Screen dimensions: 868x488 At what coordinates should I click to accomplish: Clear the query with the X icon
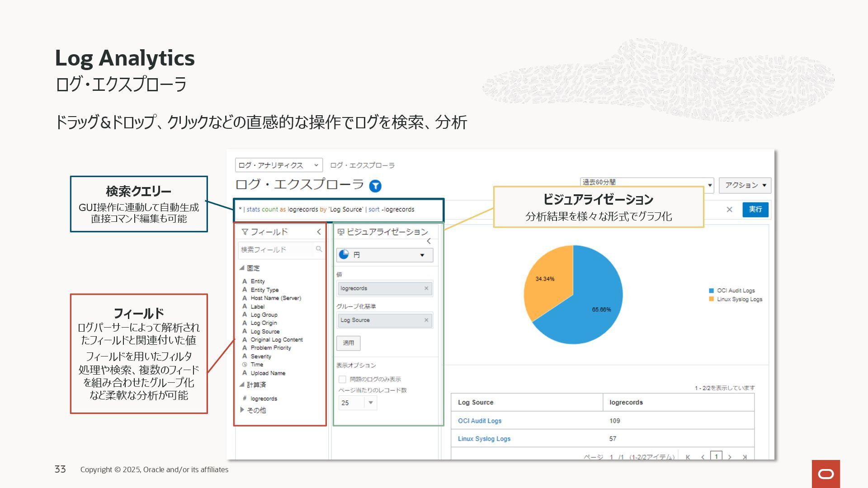(729, 210)
